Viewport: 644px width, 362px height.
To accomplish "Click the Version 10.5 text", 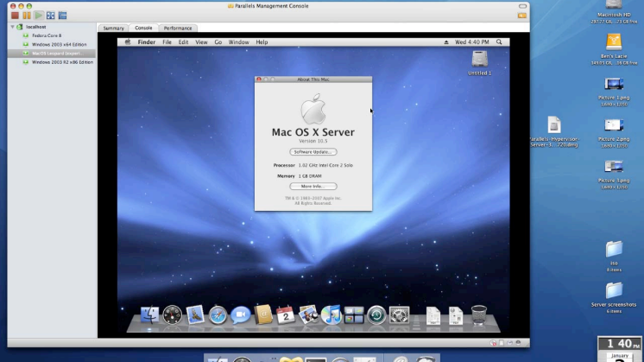I will 313,141.
